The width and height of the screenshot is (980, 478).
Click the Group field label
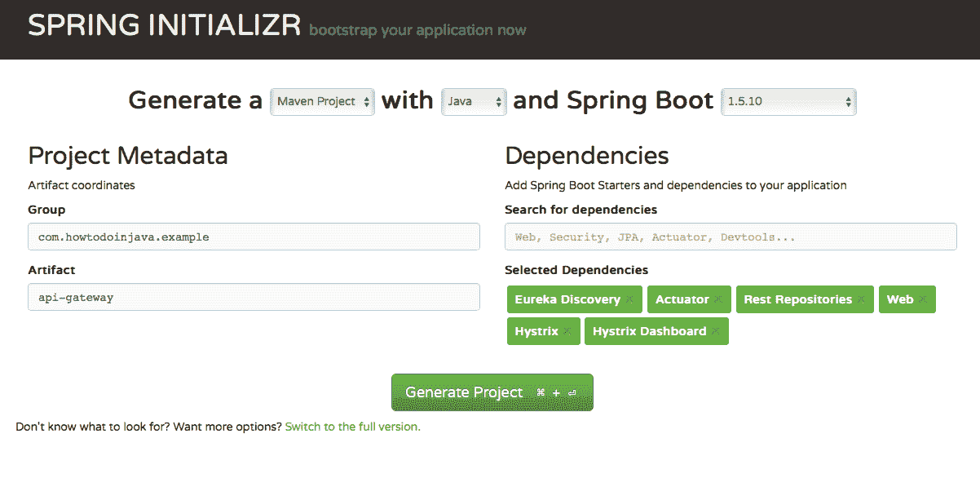click(46, 210)
